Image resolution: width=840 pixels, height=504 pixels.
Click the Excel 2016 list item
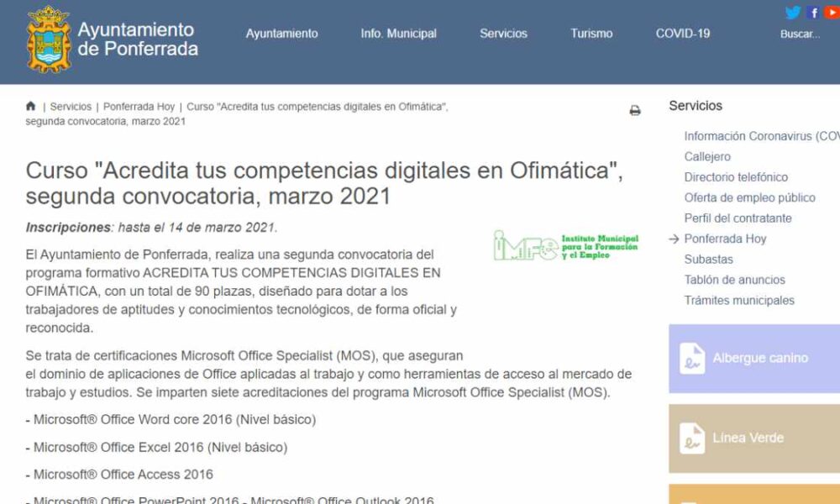156,447
